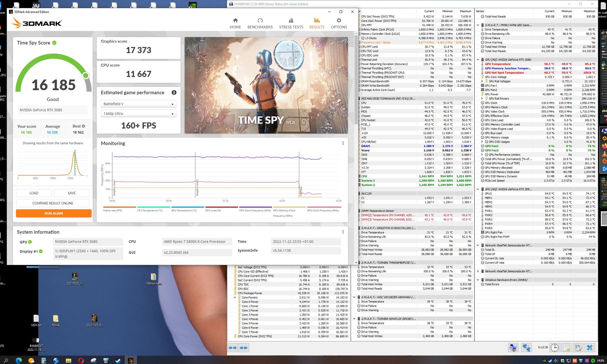The width and height of the screenshot is (607, 364).
Task: Select the UGY.txt desktop file
Action: pyautogui.click(x=36, y=321)
